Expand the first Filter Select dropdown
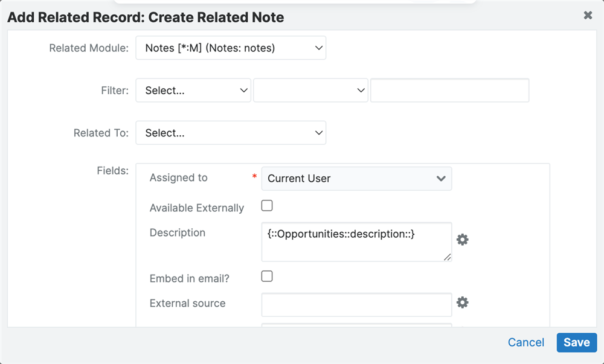604x364 pixels. coord(193,91)
